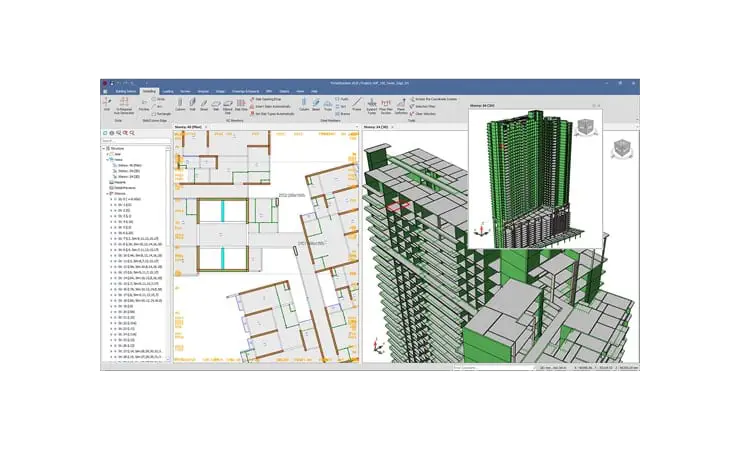Viewport: 740px width, 450px height.
Task: Switch to the Building Setout ribbon tab
Action: pyautogui.click(x=126, y=91)
